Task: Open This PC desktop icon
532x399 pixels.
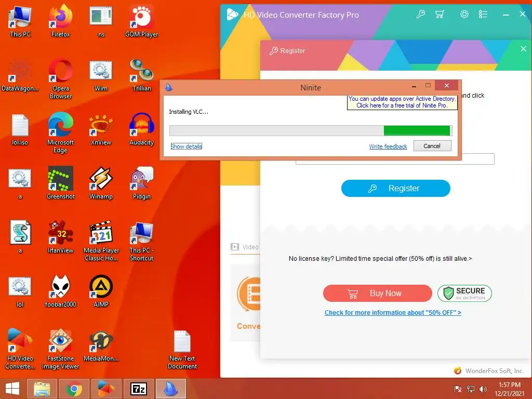Action: [x=20, y=21]
